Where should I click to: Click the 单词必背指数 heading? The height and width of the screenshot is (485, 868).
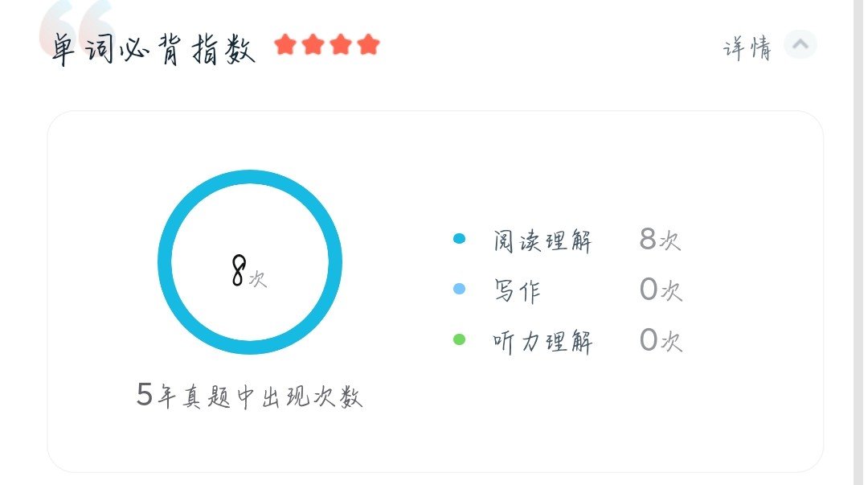tap(153, 50)
